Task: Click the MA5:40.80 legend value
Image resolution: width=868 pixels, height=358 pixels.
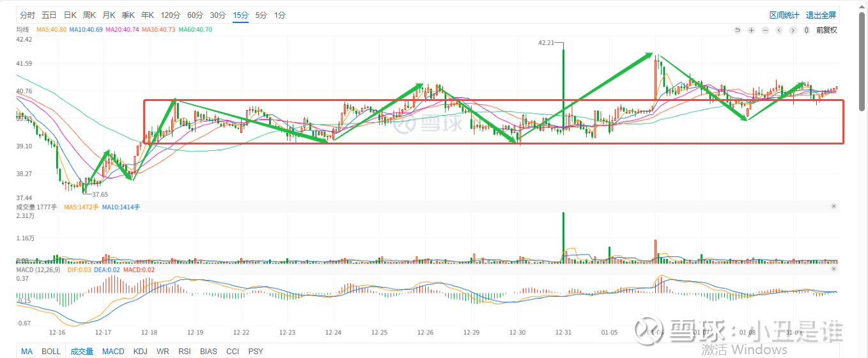Action: 51,30
